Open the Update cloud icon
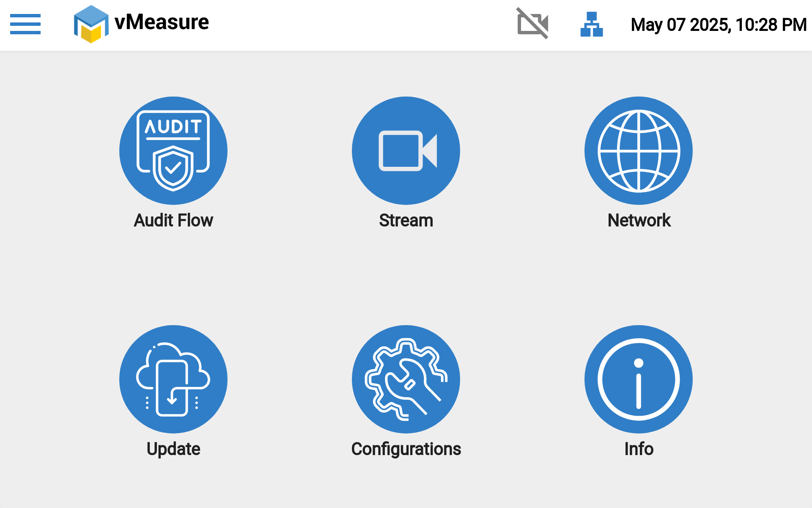 pos(173,379)
